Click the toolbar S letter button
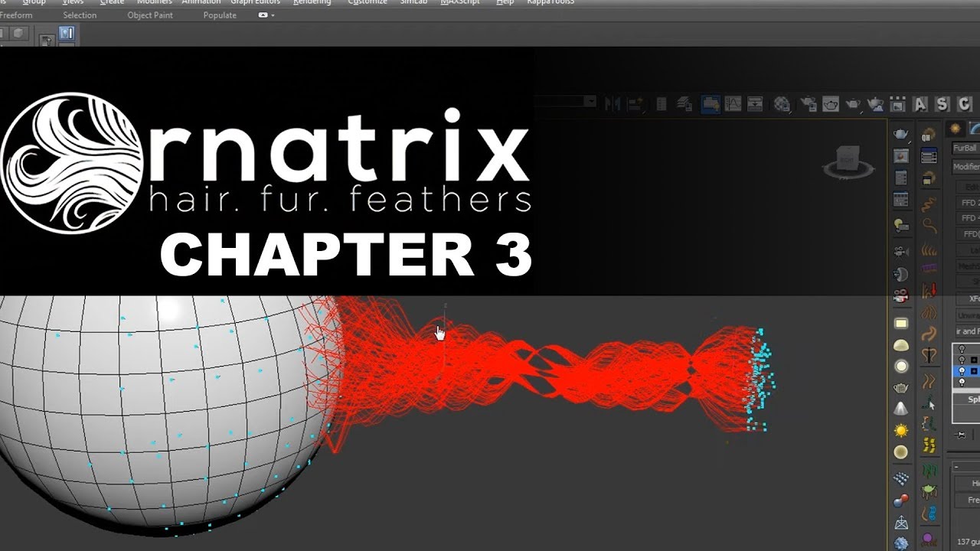 [x=942, y=104]
